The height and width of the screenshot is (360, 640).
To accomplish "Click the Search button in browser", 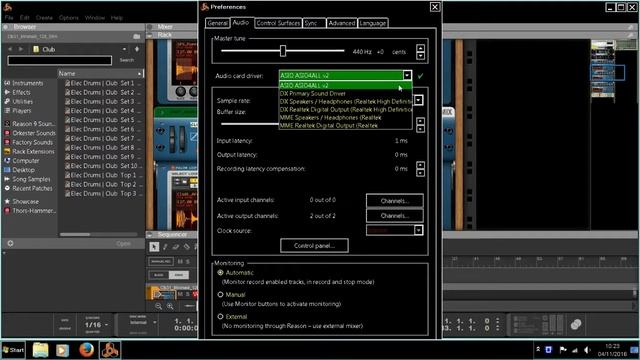I will (127, 60).
